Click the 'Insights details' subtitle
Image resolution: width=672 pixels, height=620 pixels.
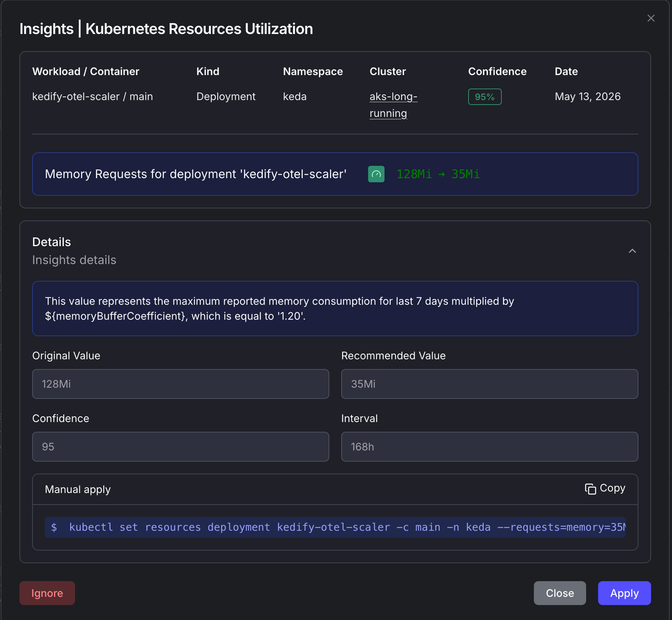pos(74,260)
